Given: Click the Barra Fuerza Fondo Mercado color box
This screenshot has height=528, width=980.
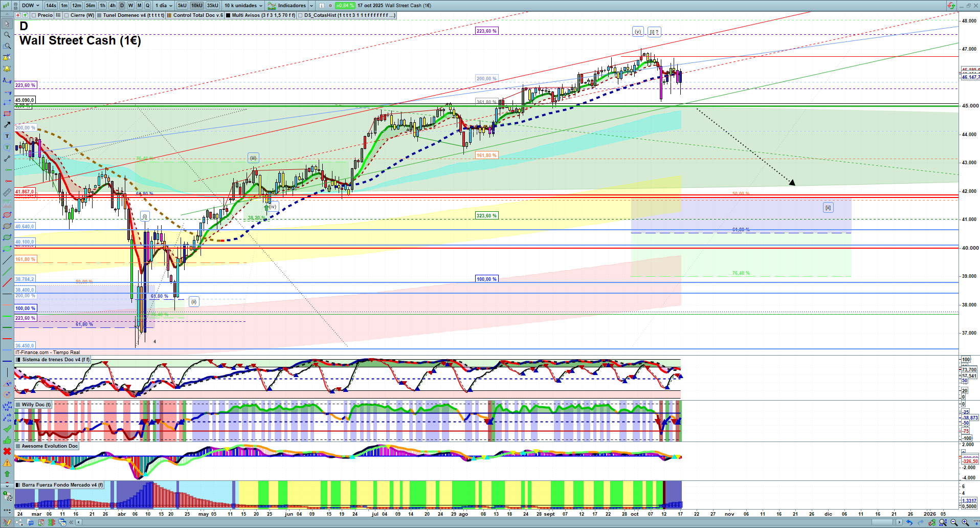Looking at the screenshot, I should [18, 485].
